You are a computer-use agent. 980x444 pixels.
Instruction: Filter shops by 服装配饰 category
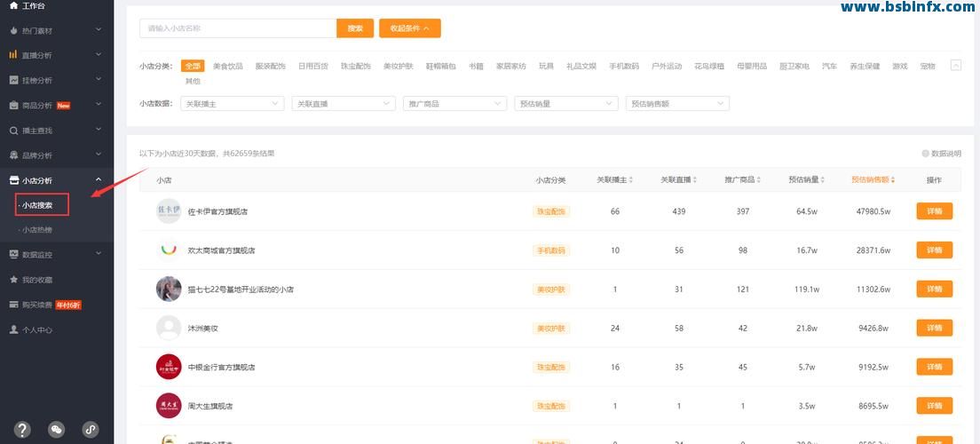(270, 66)
